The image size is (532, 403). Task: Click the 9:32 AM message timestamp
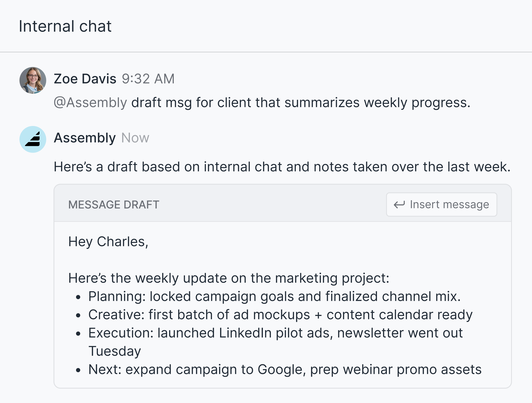(x=148, y=79)
